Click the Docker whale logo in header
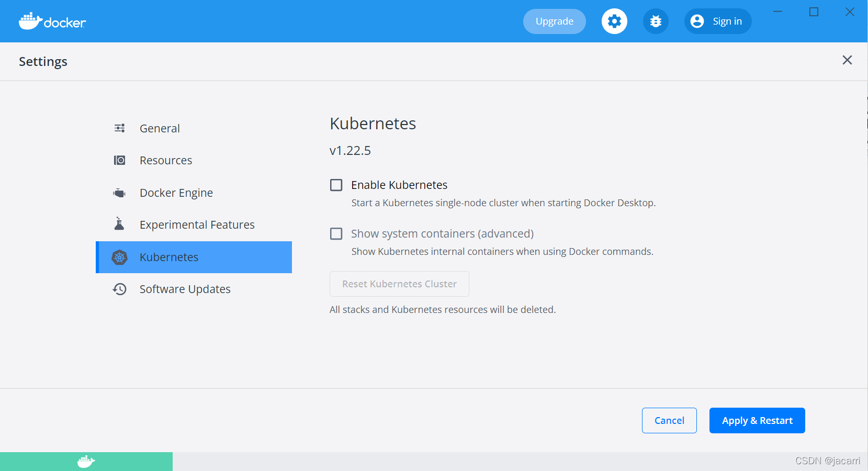 tap(52, 21)
